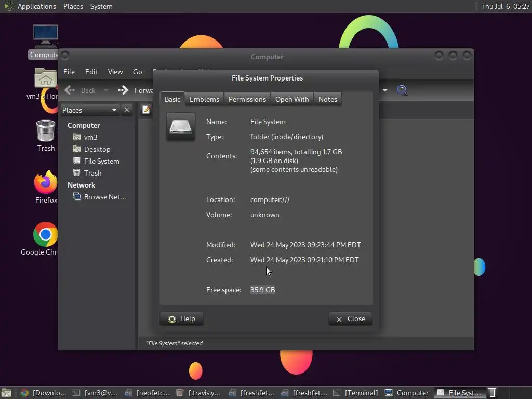The image size is (532, 399).
Task: Click the Browse Network sidebar icon
Action: click(x=77, y=196)
